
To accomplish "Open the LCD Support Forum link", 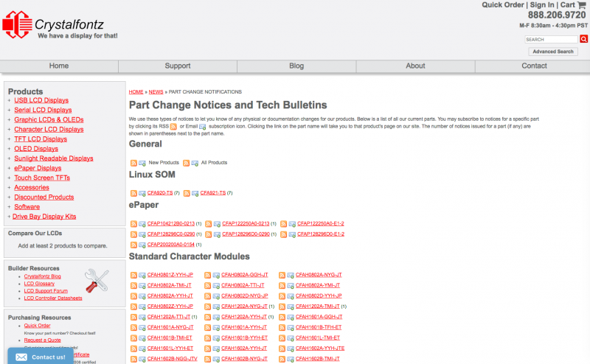I will (x=46, y=290).
